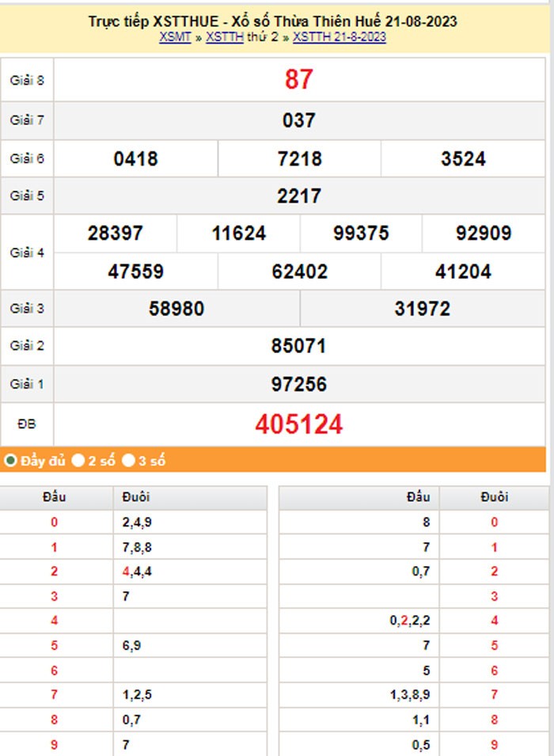Click the Giải 7 result 037

point(298,120)
